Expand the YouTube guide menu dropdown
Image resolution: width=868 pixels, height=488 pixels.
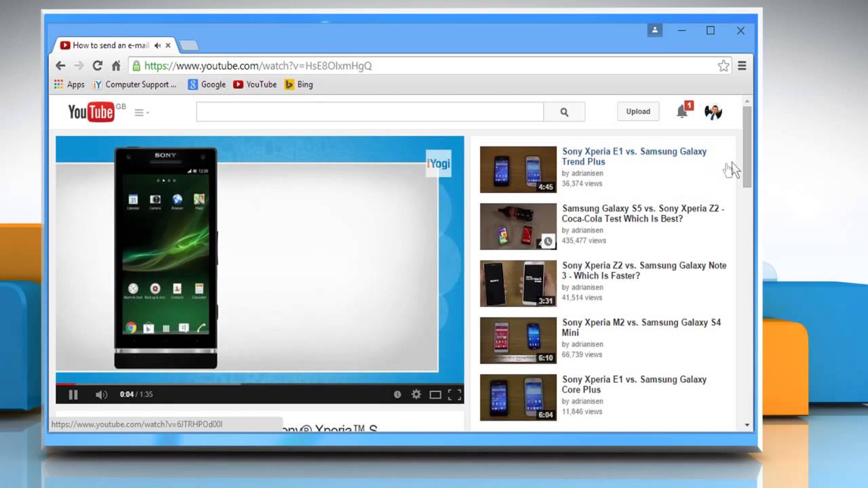click(x=142, y=113)
